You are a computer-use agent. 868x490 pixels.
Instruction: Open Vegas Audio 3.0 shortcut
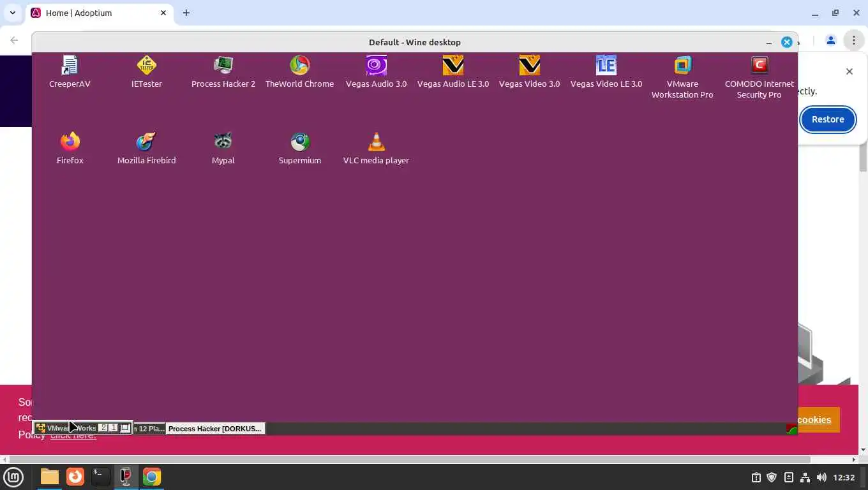(x=376, y=71)
